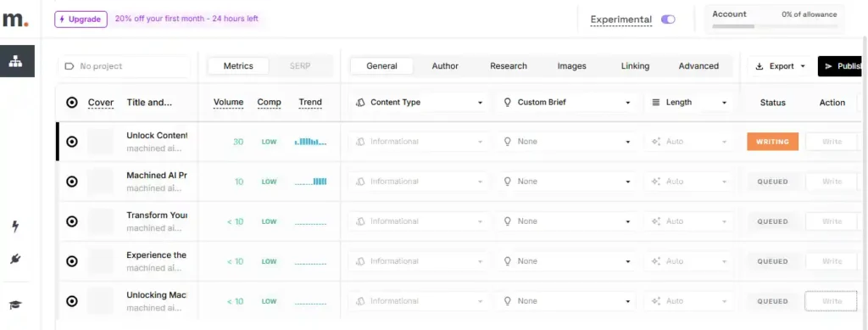Sort by Comp column header
Screen dimensions: 868x330
[269, 103]
